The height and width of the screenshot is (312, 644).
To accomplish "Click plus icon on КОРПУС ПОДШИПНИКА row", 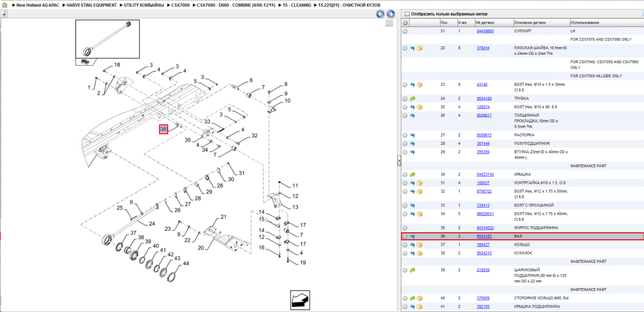I will (x=405, y=228).
